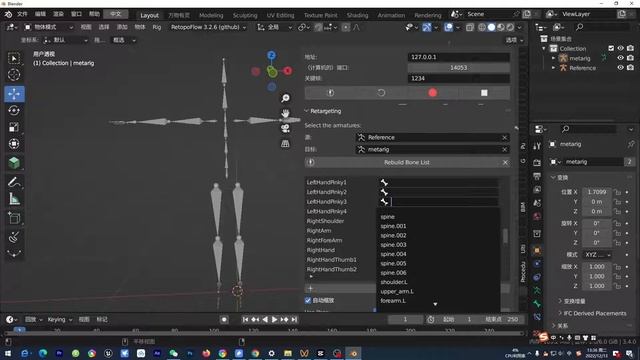Lock the Location X property

click(618, 192)
